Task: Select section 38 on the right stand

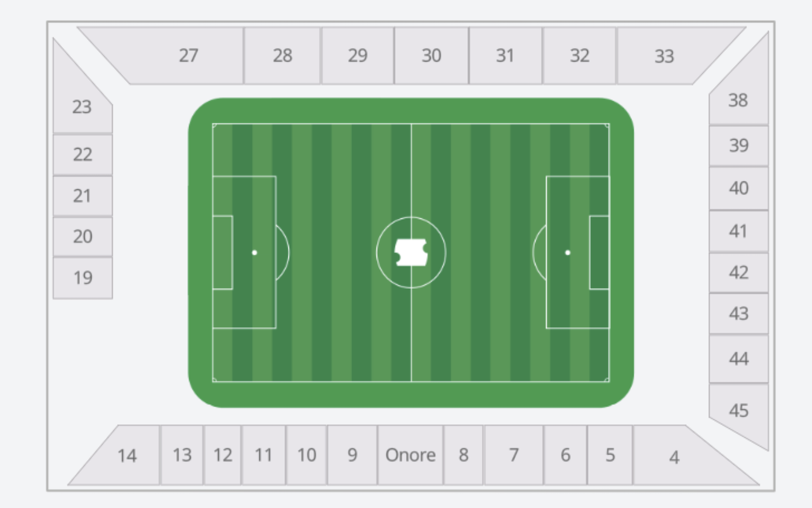Action: pyautogui.click(x=738, y=89)
